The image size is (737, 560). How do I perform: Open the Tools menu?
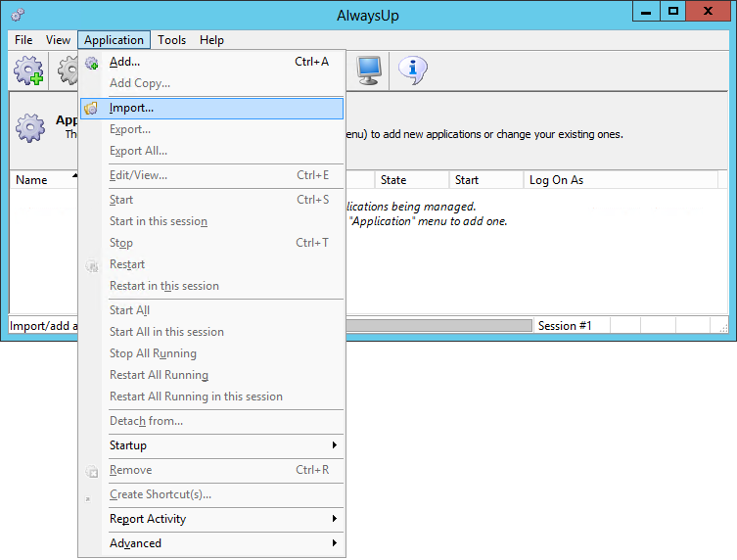point(171,40)
